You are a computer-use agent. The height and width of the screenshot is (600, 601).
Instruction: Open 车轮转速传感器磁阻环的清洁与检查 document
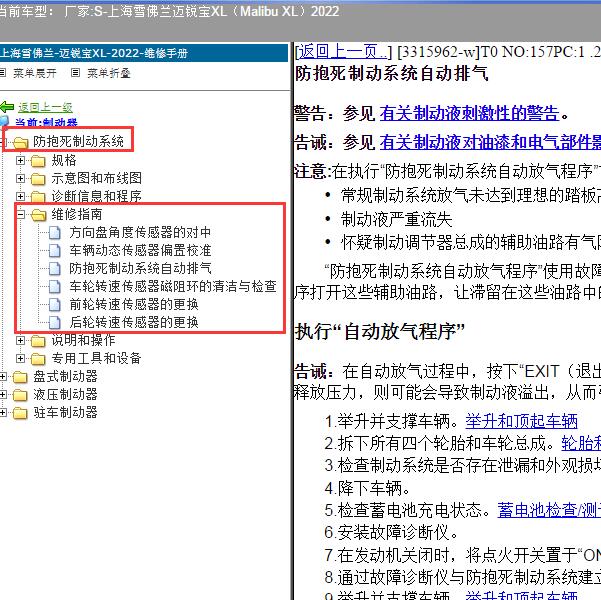coord(173,286)
